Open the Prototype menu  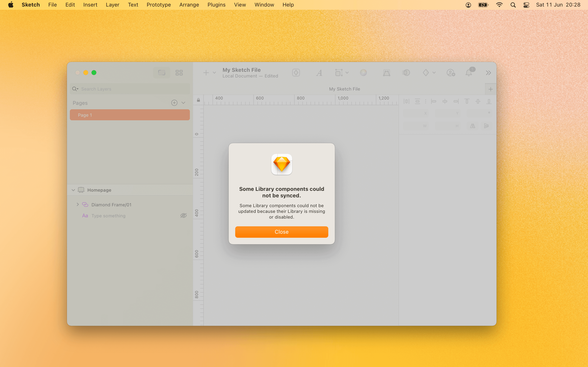coord(158,5)
